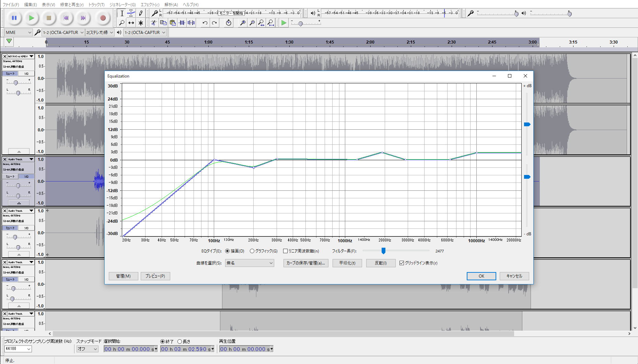
Task: Select the I-beam Selection tool
Action: (x=122, y=13)
